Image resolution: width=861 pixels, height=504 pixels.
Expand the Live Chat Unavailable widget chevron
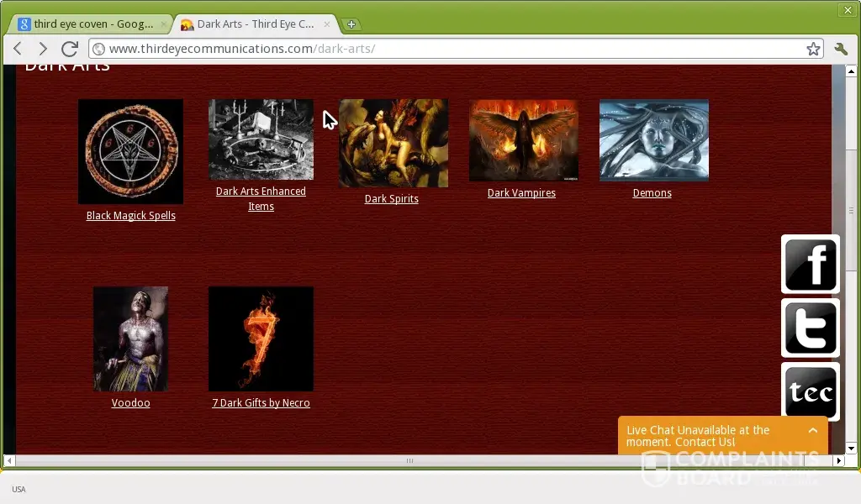pos(813,431)
